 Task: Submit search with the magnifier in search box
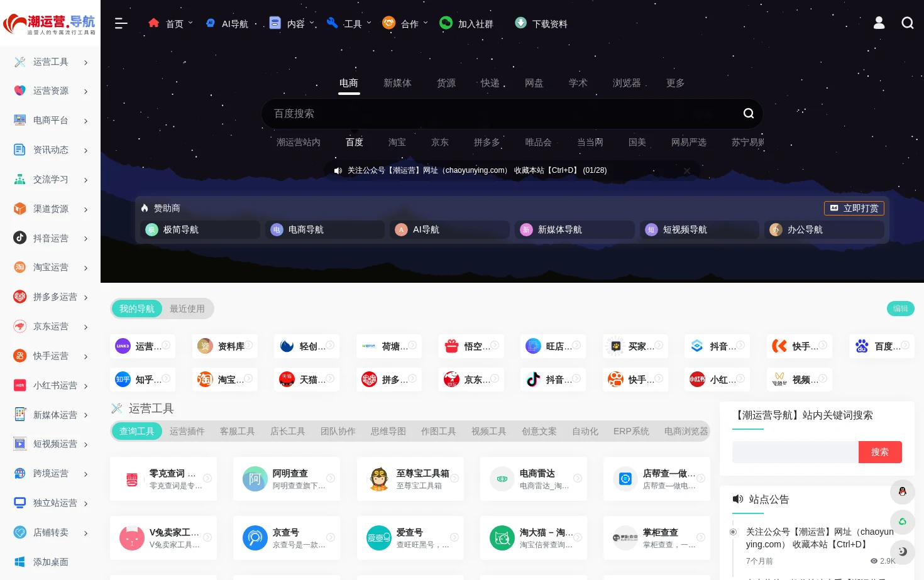click(x=748, y=114)
